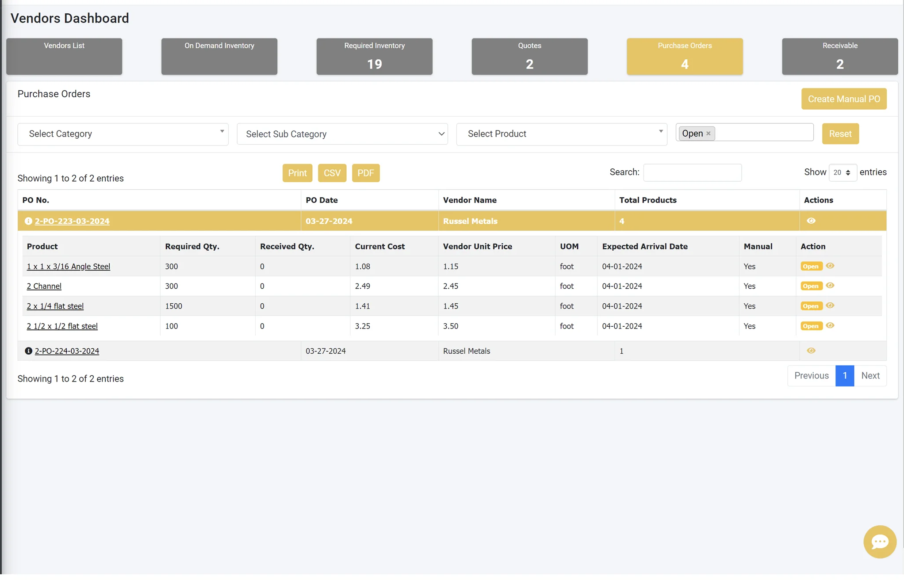
Task: Open the chat bubble widget
Action: (x=879, y=542)
